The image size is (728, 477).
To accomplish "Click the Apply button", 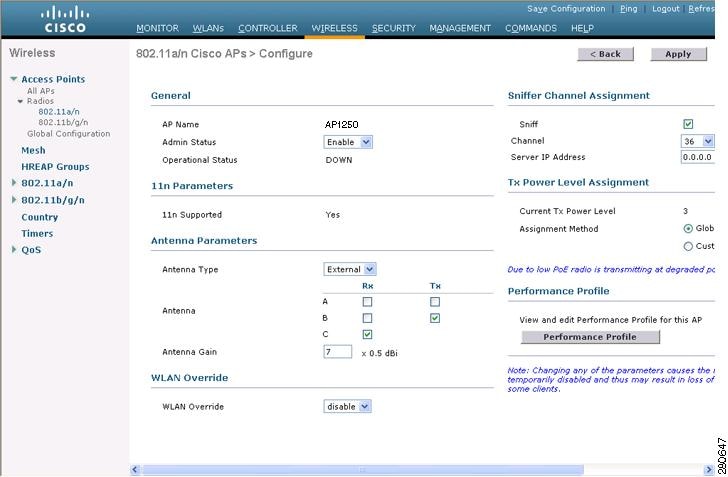I will (x=678, y=54).
